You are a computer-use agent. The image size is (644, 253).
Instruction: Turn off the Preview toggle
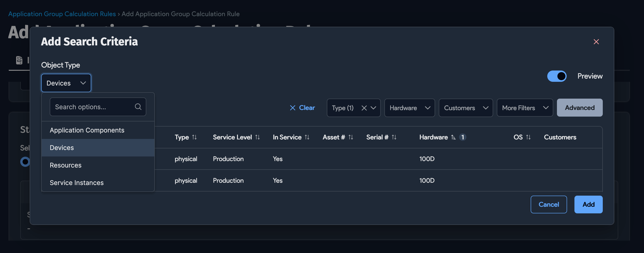coord(556,76)
